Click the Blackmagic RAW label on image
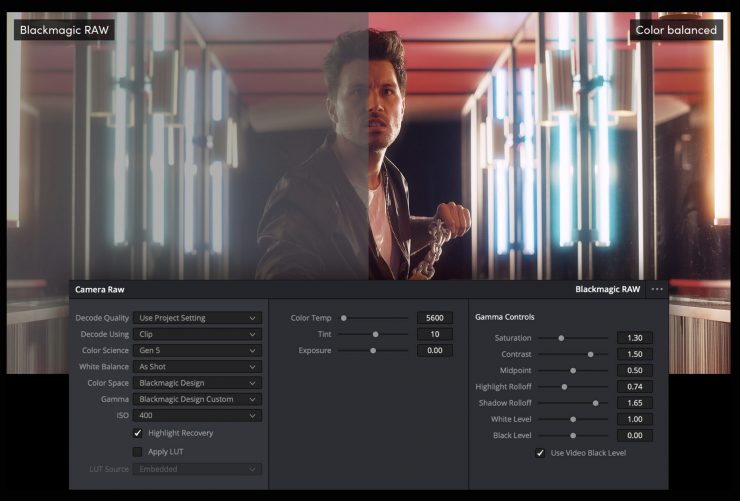The height and width of the screenshot is (501, 740). [x=64, y=30]
